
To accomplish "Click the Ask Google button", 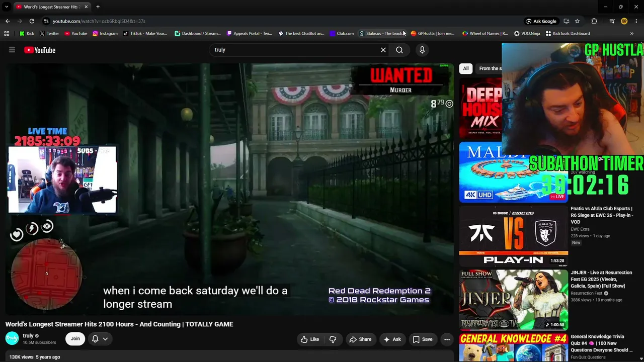I will [x=541, y=21].
